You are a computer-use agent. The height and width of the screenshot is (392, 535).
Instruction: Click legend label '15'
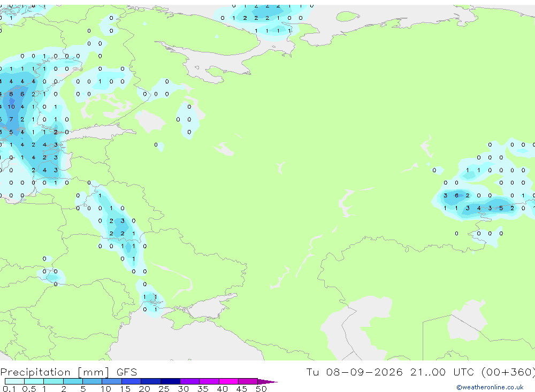pyautogui.click(x=125, y=389)
